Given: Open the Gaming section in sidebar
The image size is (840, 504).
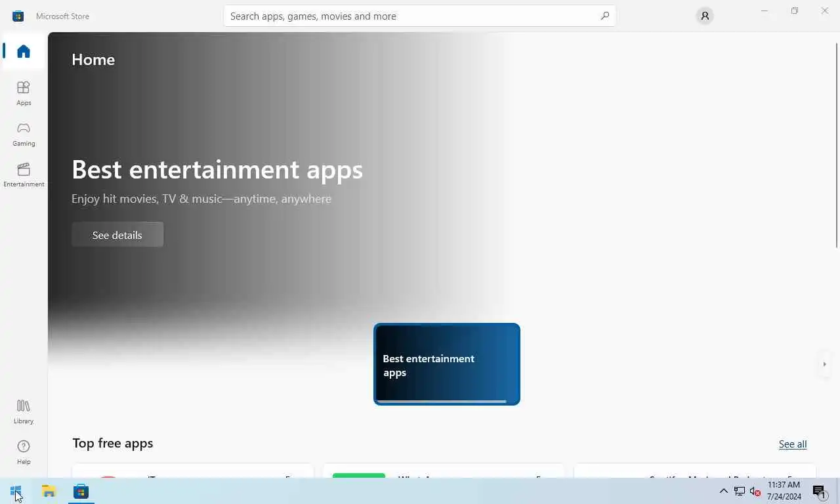Looking at the screenshot, I should 24,134.
